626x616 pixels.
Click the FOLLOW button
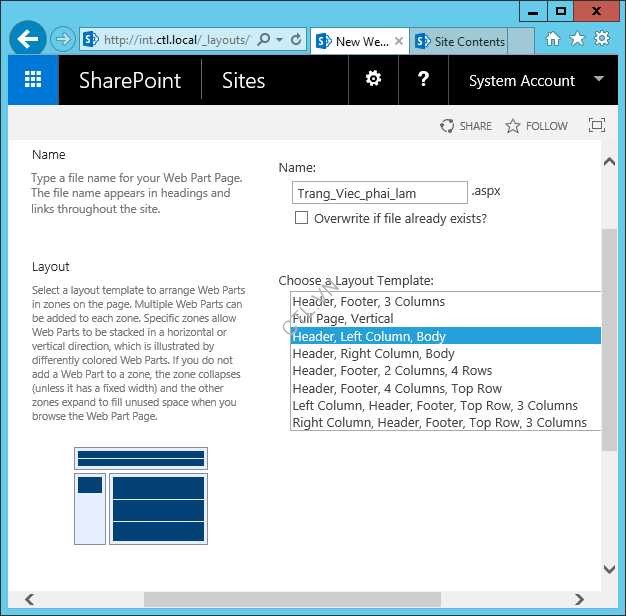tap(537, 126)
